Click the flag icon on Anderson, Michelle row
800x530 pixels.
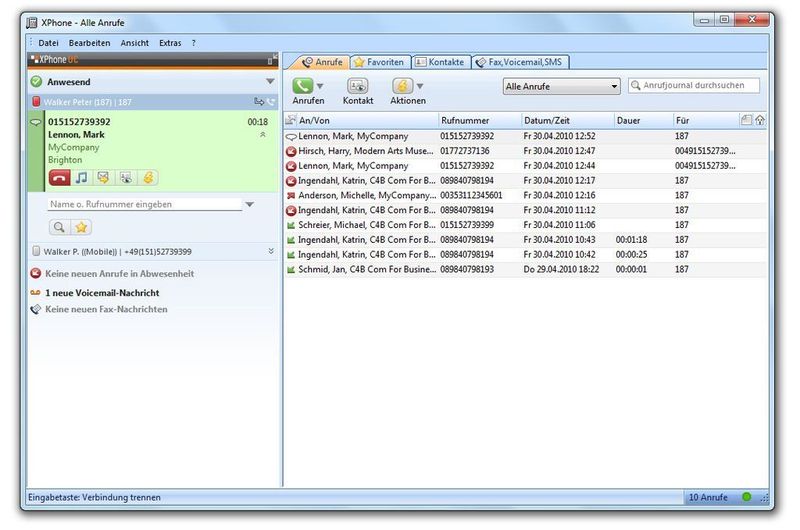pos(291,195)
